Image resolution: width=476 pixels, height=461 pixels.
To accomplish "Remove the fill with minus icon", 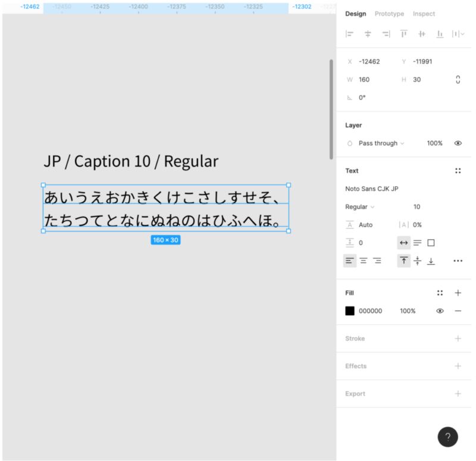I will pyautogui.click(x=458, y=311).
